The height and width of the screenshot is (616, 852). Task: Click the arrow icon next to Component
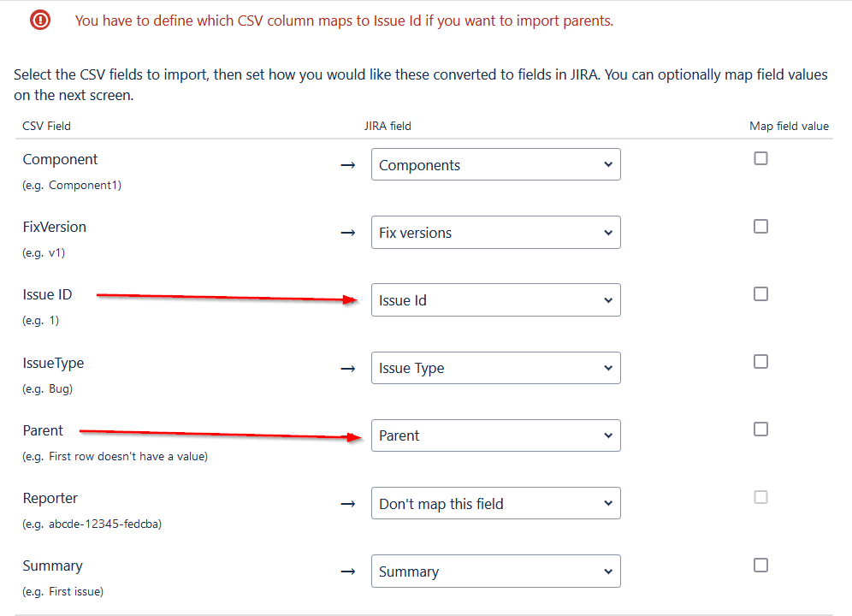[x=347, y=165]
